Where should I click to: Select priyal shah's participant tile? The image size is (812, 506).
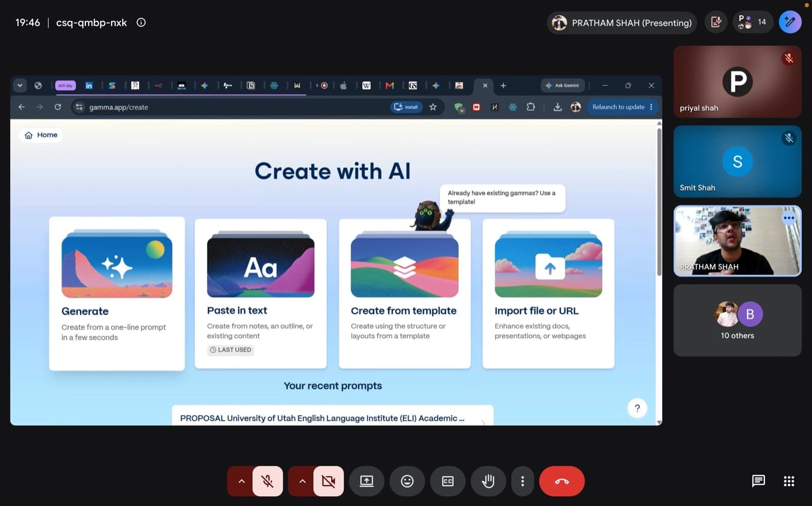(x=737, y=82)
